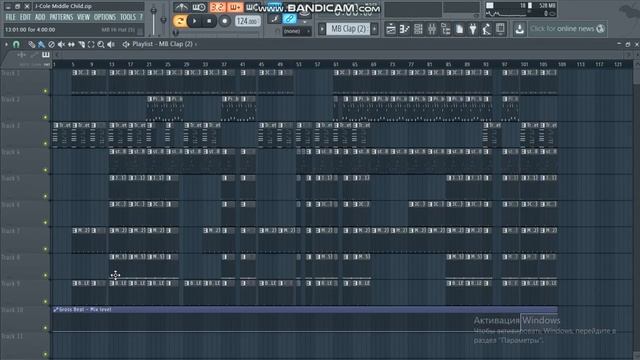Adjust the master pitch slider
This screenshot has width=640, height=360.
click(163, 20)
